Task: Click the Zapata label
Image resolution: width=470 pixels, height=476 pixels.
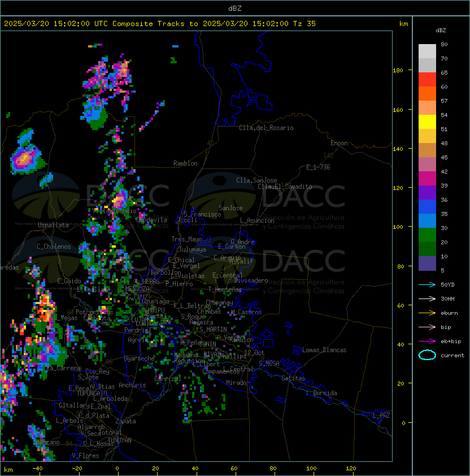Action: (x=125, y=421)
